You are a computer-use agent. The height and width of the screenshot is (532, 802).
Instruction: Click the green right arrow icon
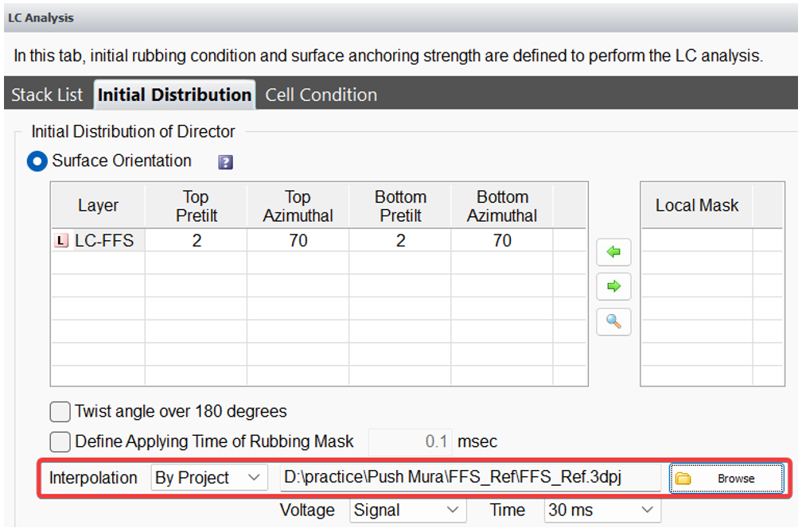(613, 286)
